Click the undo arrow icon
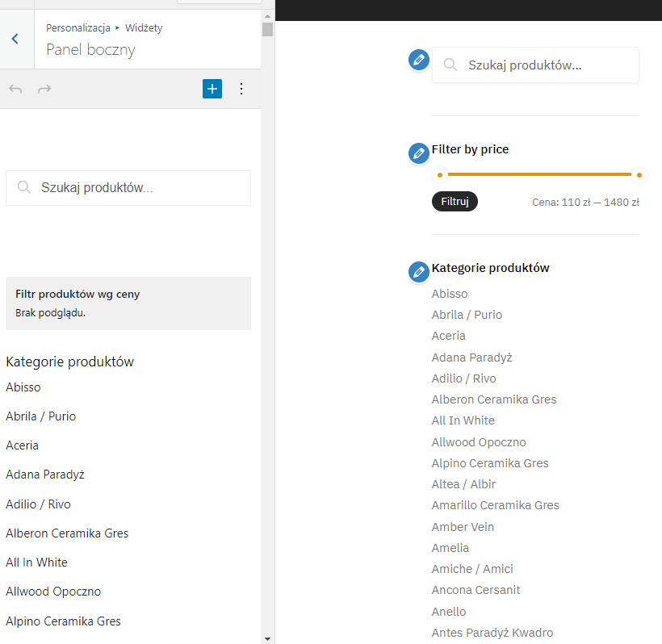This screenshot has width=662, height=644. pyautogui.click(x=15, y=89)
